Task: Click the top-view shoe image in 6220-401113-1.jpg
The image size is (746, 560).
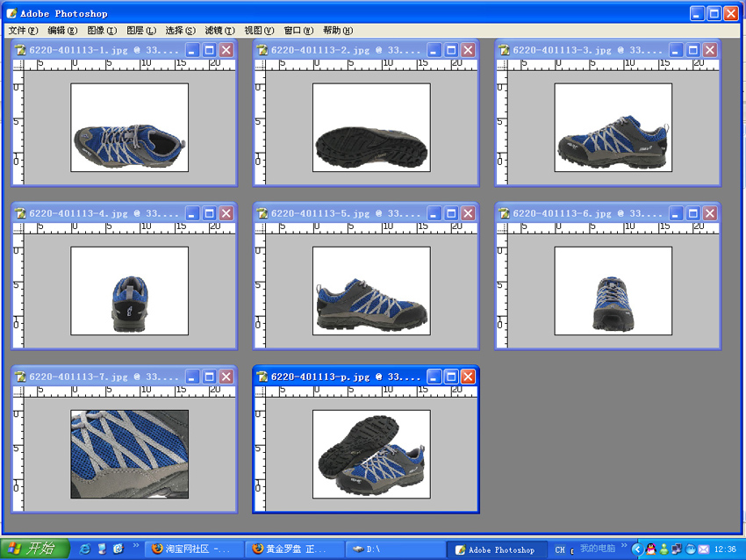Action: click(x=129, y=127)
